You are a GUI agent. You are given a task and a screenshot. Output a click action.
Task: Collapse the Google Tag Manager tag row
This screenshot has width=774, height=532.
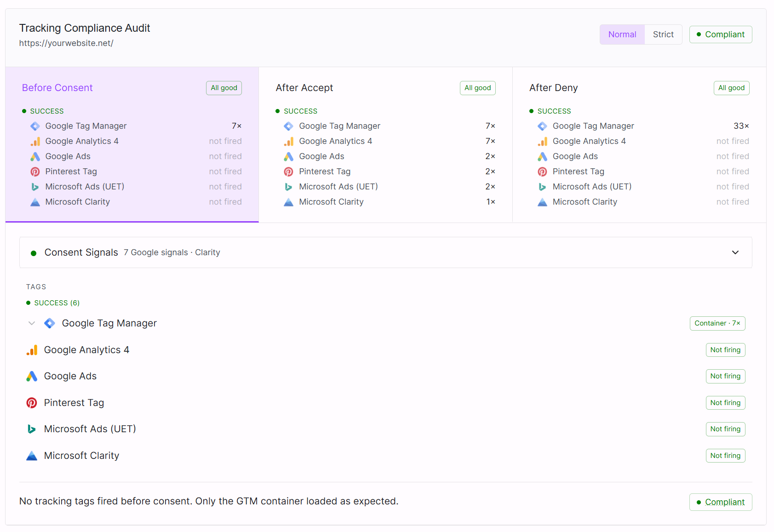[x=32, y=323]
